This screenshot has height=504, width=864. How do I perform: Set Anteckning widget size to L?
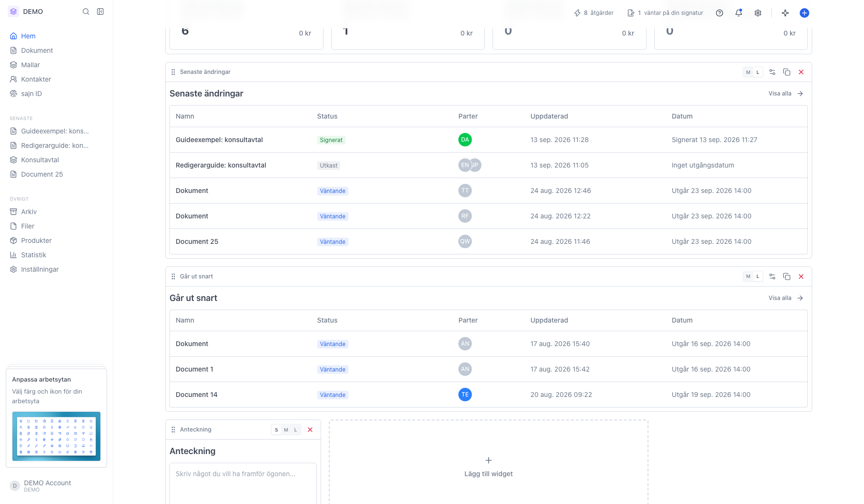[296, 430]
